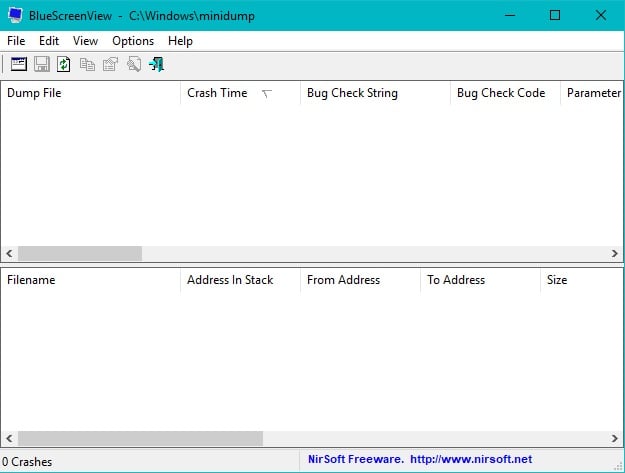This screenshot has height=473, width=625.
Task: Close the BlueScreenView window
Action: [601, 15]
